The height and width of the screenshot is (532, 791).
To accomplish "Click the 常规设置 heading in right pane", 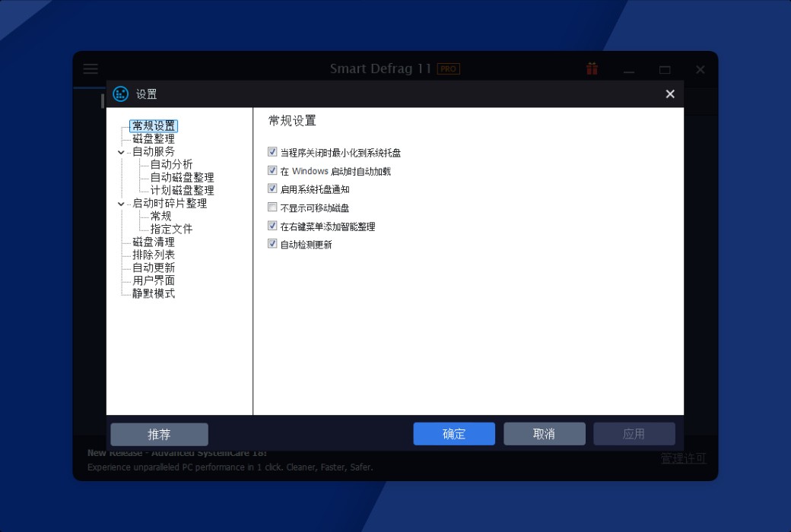I will pos(292,121).
